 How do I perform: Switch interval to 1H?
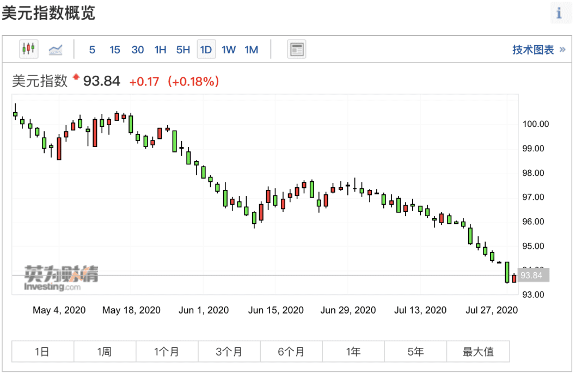[x=160, y=50]
